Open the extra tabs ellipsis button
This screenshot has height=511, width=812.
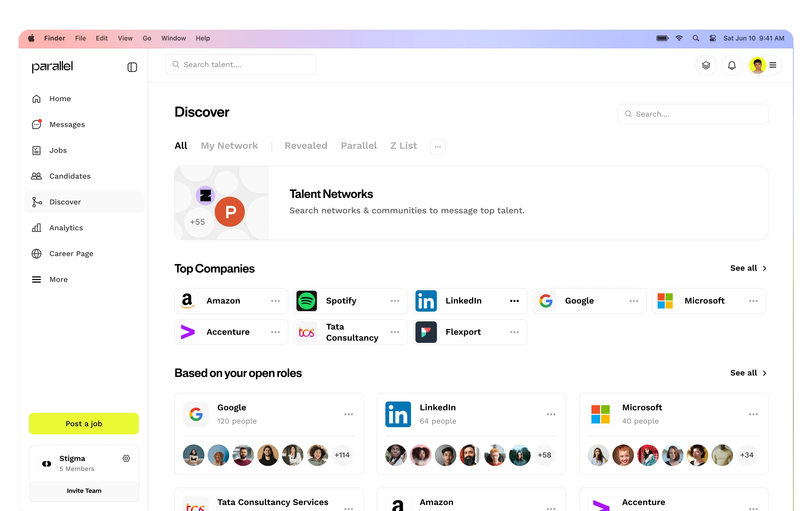[x=438, y=147]
